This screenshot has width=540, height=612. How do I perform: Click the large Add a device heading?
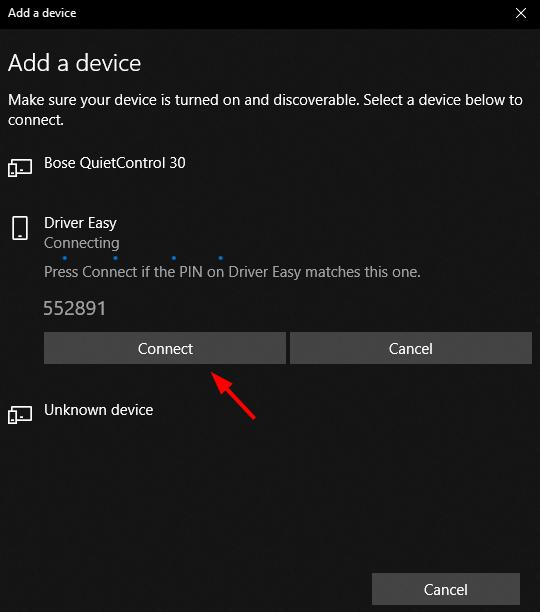pos(75,63)
